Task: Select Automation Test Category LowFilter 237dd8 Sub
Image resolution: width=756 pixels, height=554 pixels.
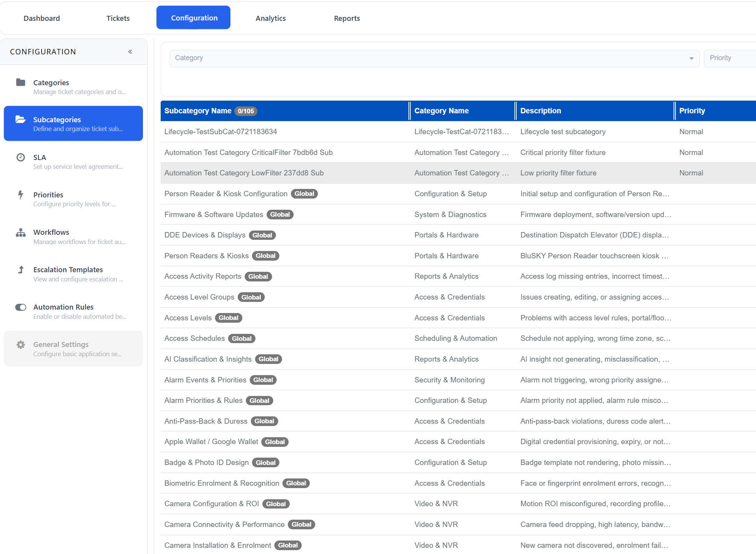Action: (458, 173)
